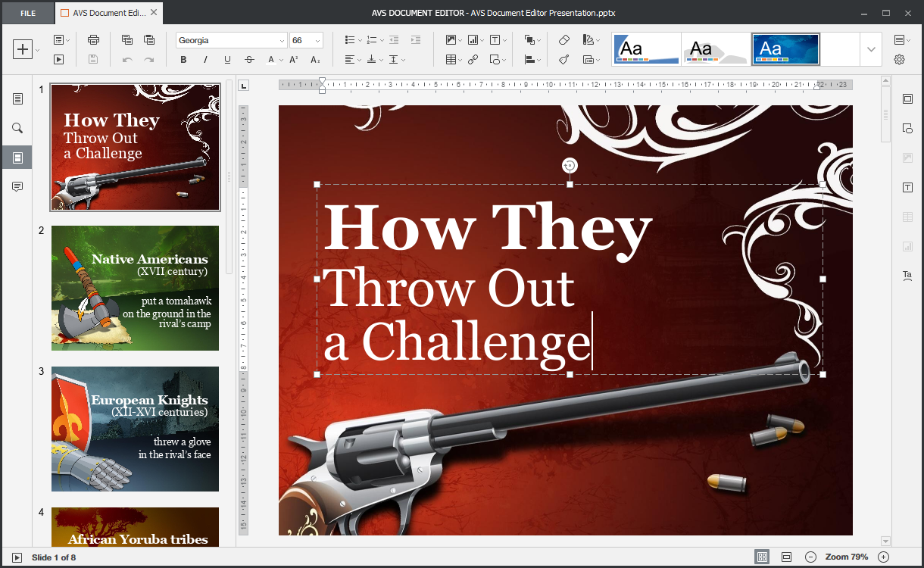
Task: Open the Search icon in left sidebar
Action: [17, 128]
